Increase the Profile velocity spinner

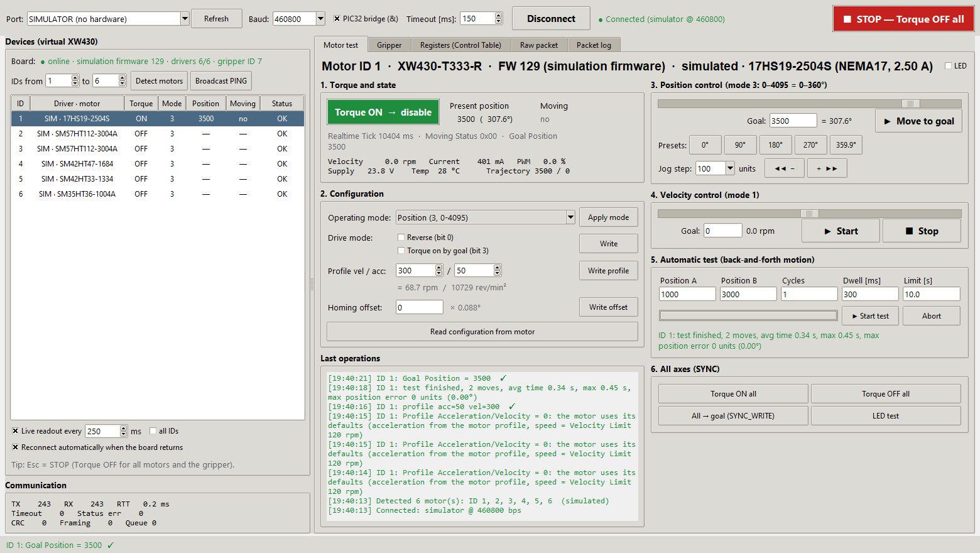(x=439, y=267)
